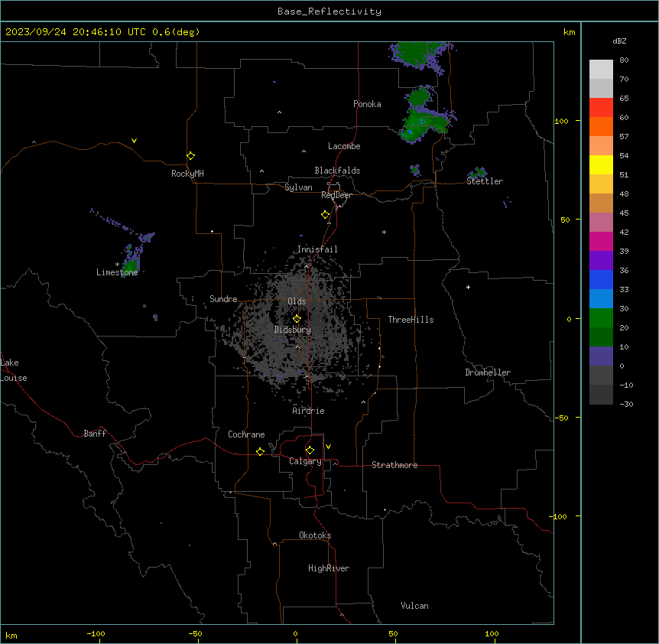Click the Sundre town label
The height and width of the screenshot is (644, 659).
223,299
